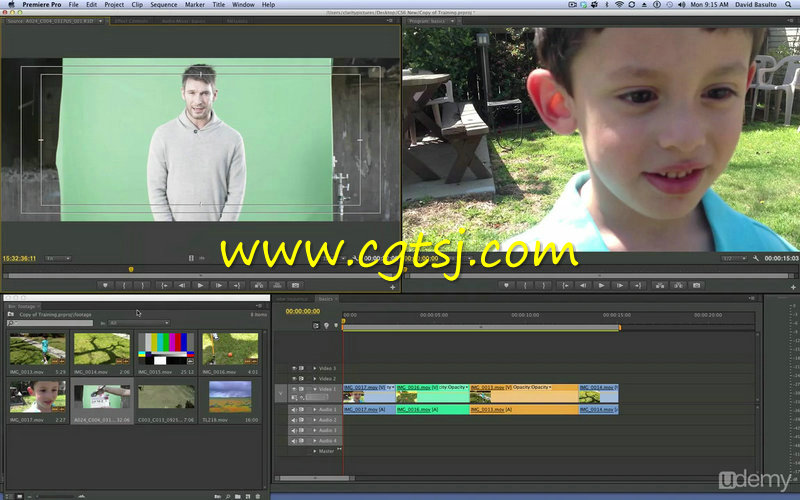Click Extract button in Program monitor
Screen dimensions: 800x500
(x=678, y=286)
